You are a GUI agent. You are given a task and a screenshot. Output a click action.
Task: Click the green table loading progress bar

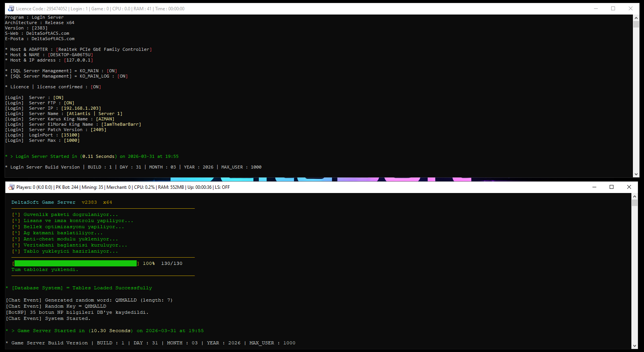point(76,263)
